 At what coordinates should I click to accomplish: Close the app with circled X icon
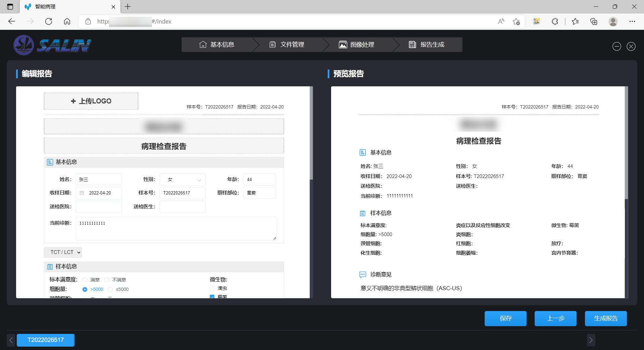[631, 46]
